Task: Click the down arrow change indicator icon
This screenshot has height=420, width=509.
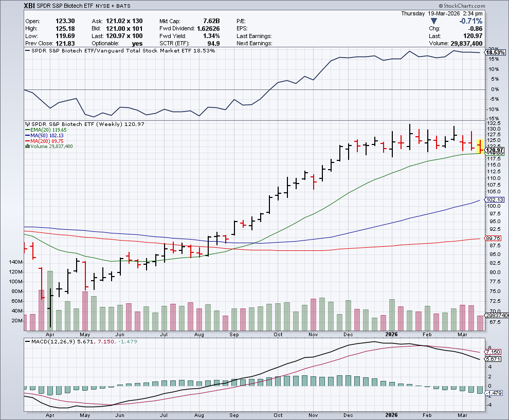Action: [x=434, y=21]
